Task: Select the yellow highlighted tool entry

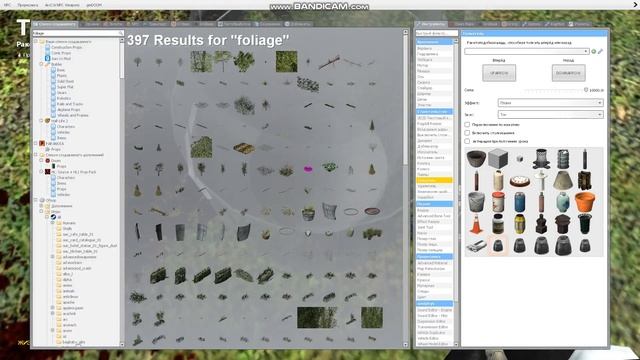Action: coord(434,180)
